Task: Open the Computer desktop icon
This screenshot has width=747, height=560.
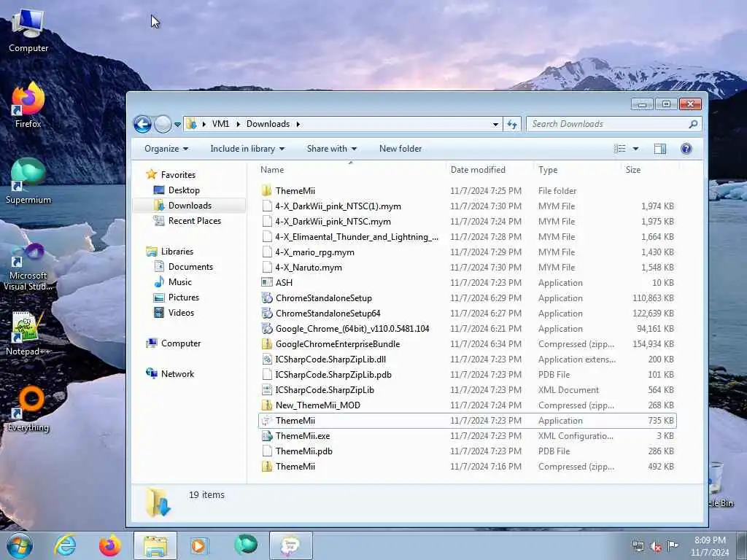Action: (28, 31)
